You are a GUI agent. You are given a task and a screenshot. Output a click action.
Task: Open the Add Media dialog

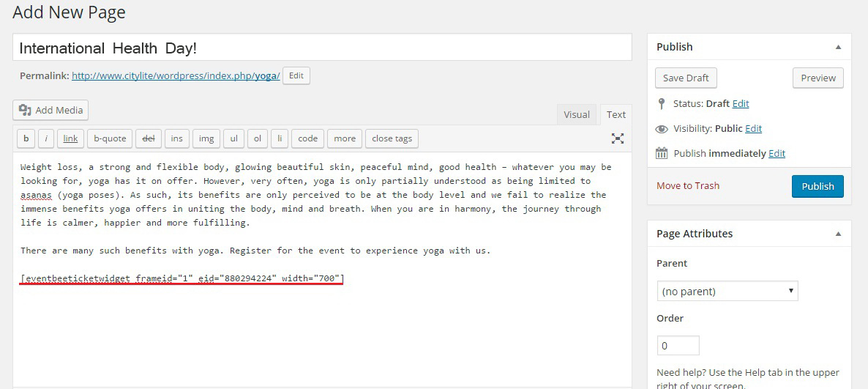[50, 110]
